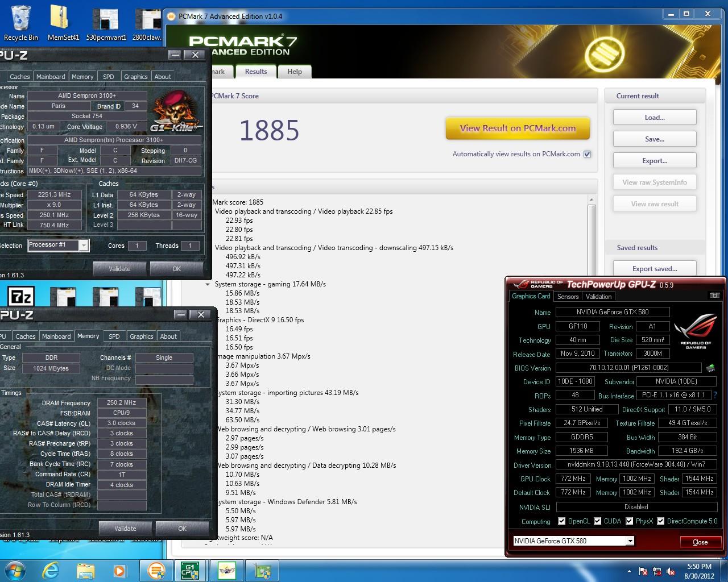Viewport: 728px width, 582px height.
Task: Click the GPU name field NVIDIA GeForce GTX 580
Action: [613, 312]
